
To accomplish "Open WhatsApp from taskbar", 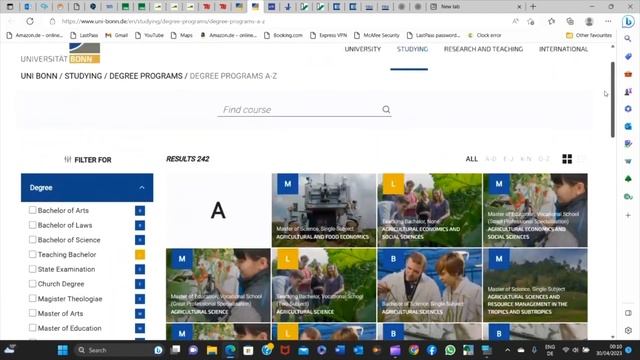I will (x=450, y=350).
